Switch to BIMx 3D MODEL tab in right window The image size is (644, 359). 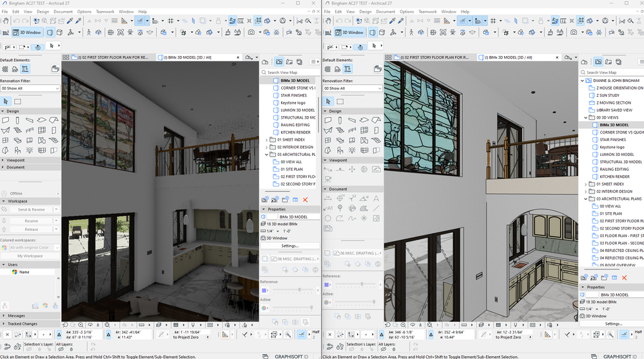[x=519, y=57]
